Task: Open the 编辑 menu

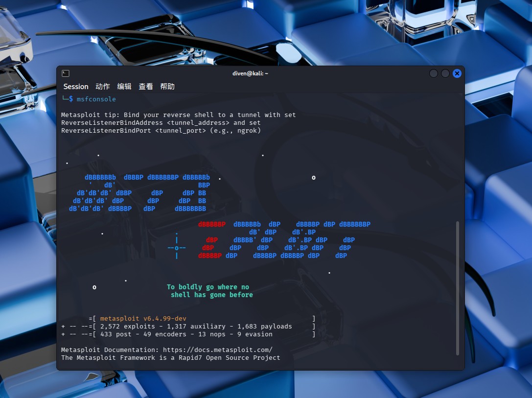Action: [124, 87]
